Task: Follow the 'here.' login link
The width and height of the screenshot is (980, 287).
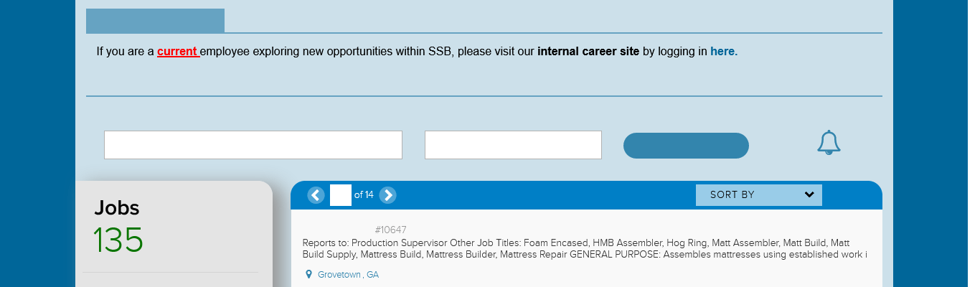Action: (x=723, y=52)
